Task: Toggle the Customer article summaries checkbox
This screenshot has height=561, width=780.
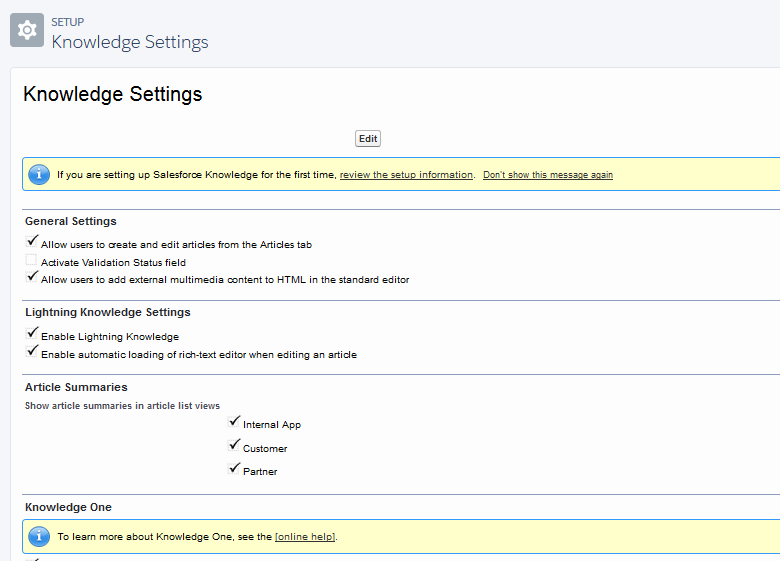Action: point(235,447)
